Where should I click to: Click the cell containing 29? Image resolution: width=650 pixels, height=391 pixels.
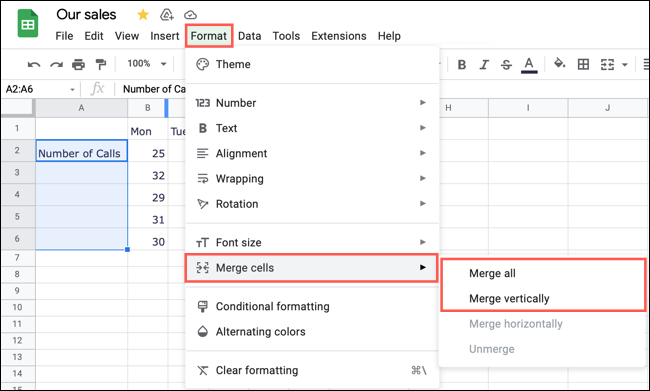[x=148, y=195]
